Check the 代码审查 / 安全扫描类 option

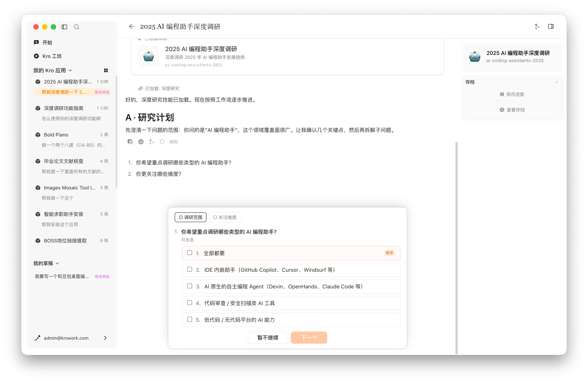point(189,303)
